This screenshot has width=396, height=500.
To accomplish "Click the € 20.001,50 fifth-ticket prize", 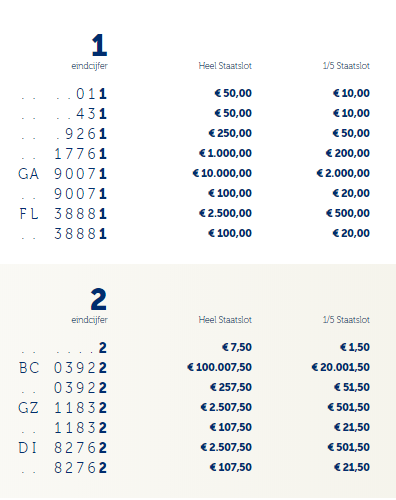I will (341, 367).
